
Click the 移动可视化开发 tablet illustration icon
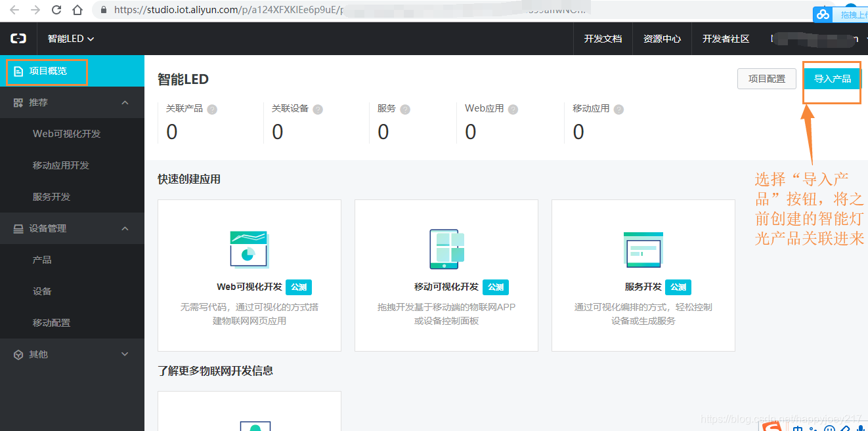pos(446,249)
